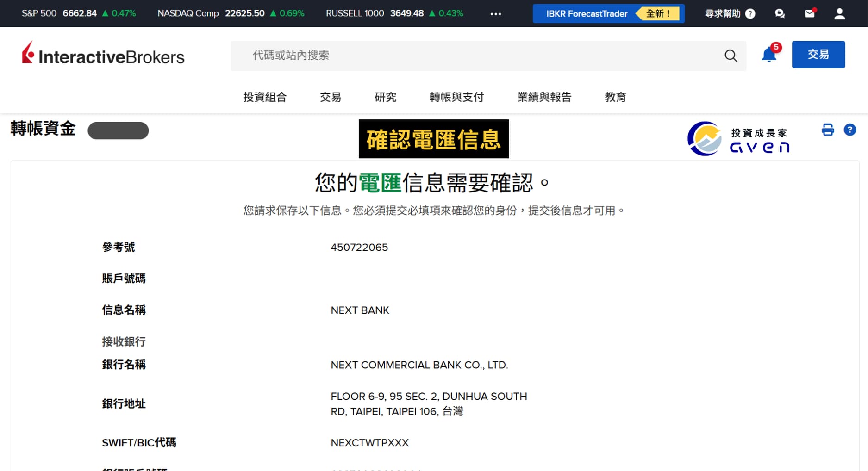868x471 pixels.
Task: Expand the 業績與報告 menu
Action: pyautogui.click(x=544, y=97)
